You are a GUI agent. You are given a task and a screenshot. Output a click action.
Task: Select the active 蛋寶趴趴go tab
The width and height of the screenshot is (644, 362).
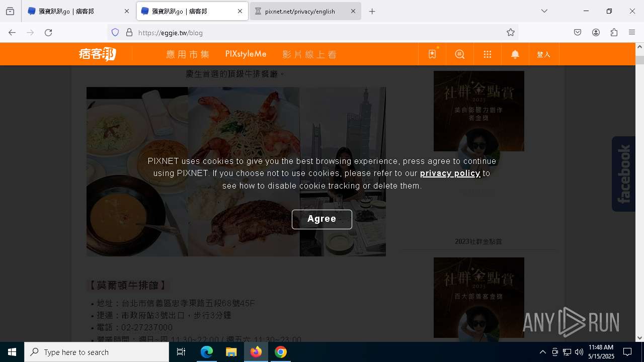(192, 11)
